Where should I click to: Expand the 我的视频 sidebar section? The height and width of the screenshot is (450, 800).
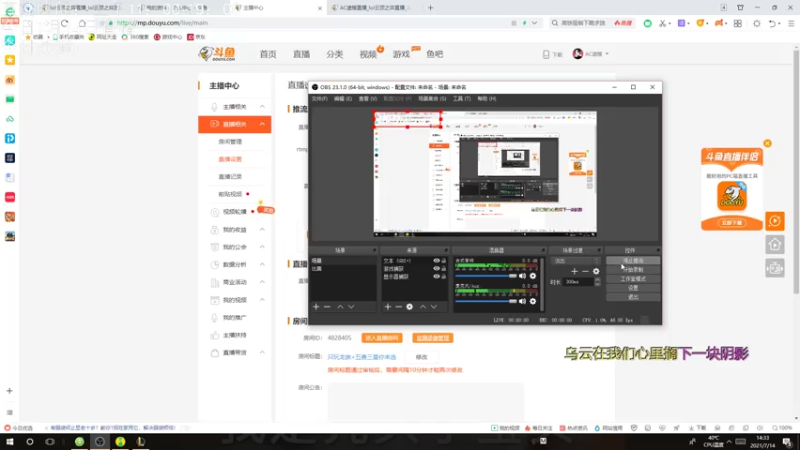[x=262, y=299]
